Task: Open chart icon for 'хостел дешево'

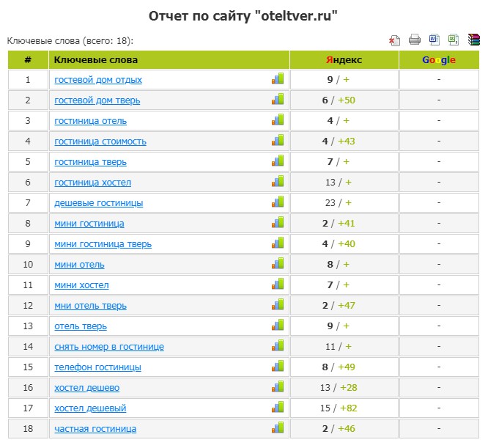Action: coord(278,386)
